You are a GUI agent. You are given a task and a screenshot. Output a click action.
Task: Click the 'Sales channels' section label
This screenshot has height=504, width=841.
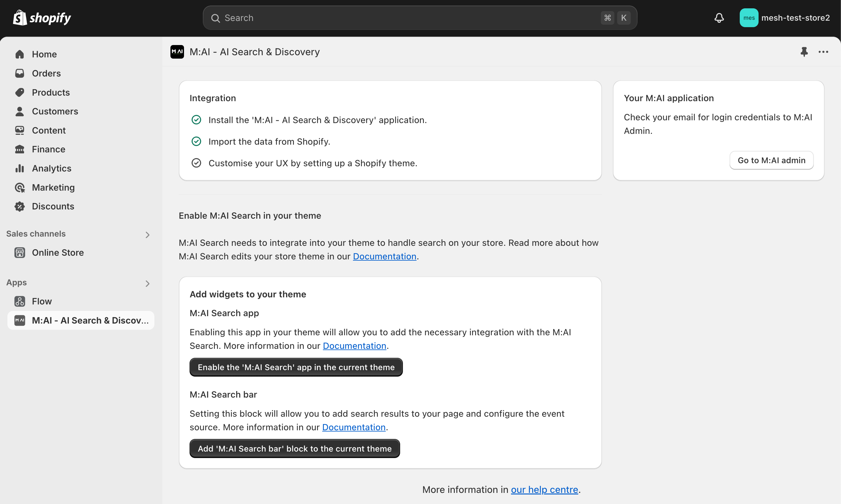pyautogui.click(x=36, y=234)
